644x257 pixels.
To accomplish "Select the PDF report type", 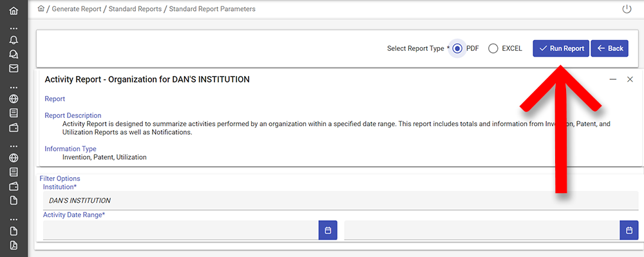I will [457, 48].
